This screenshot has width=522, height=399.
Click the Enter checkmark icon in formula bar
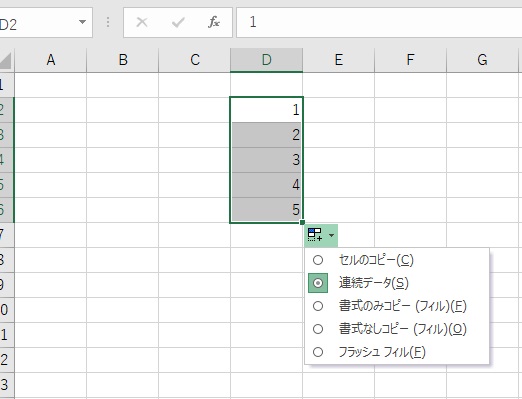pyautogui.click(x=178, y=23)
